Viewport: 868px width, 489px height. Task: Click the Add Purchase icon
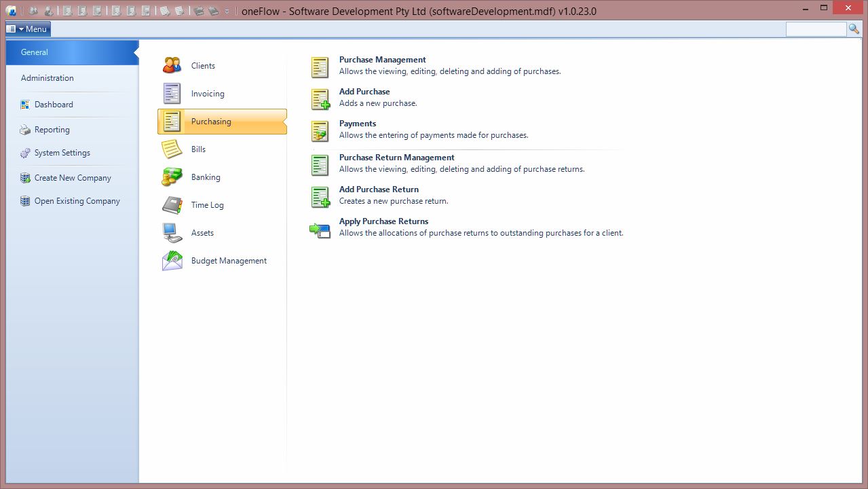click(320, 98)
